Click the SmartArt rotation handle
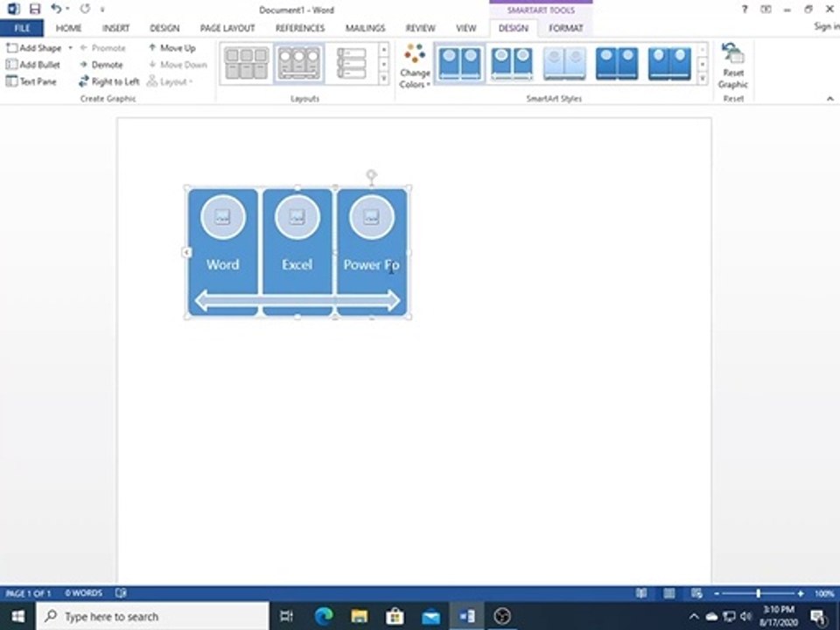 [x=371, y=175]
